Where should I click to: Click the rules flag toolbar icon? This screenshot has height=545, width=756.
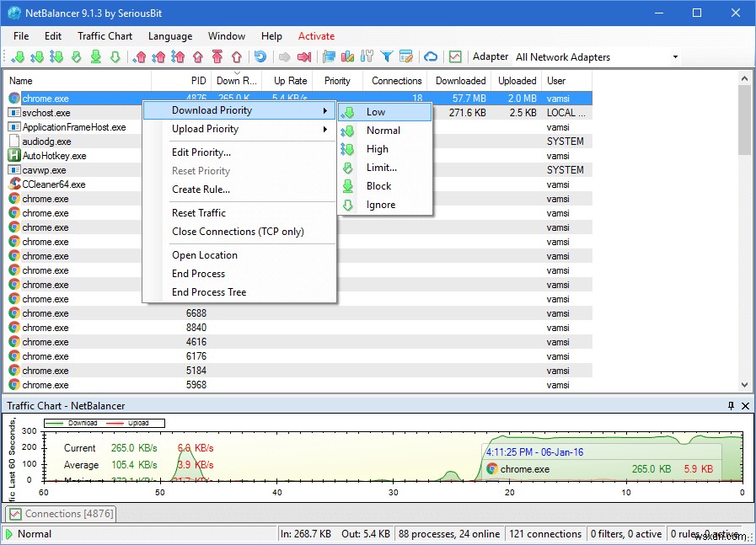click(x=330, y=56)
